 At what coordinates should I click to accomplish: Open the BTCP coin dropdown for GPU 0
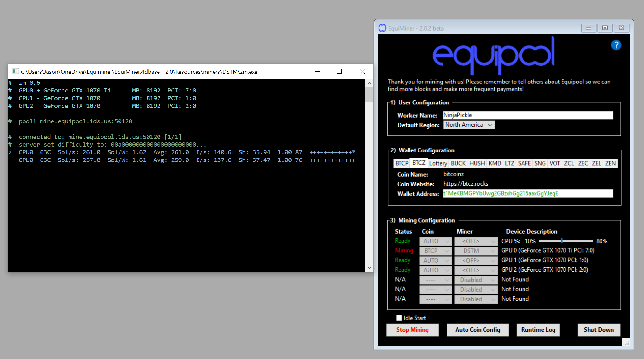436,251
